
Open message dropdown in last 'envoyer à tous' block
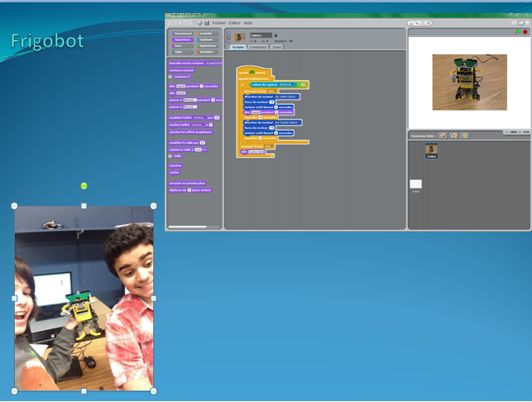269,146
